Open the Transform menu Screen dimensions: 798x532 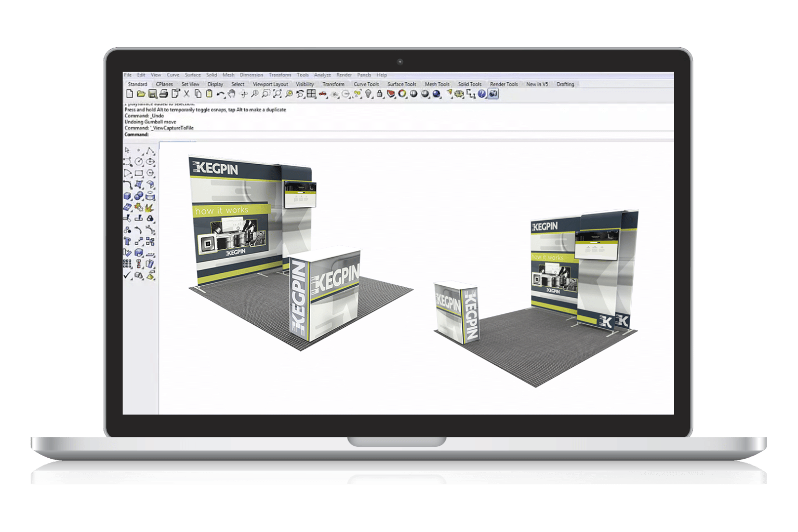click(279, 74)
